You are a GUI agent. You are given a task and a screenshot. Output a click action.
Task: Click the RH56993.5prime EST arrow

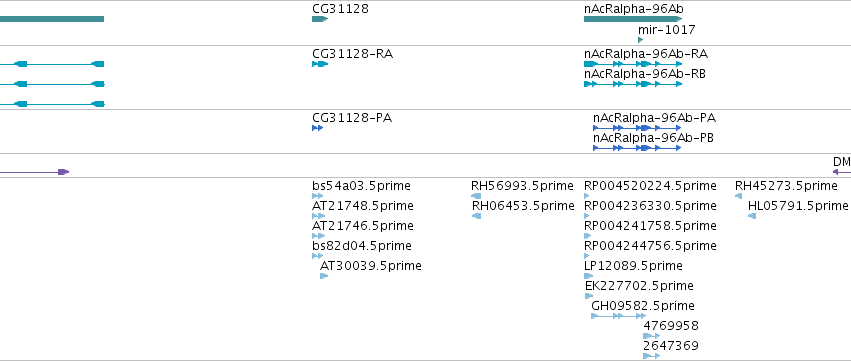point(476,196)
